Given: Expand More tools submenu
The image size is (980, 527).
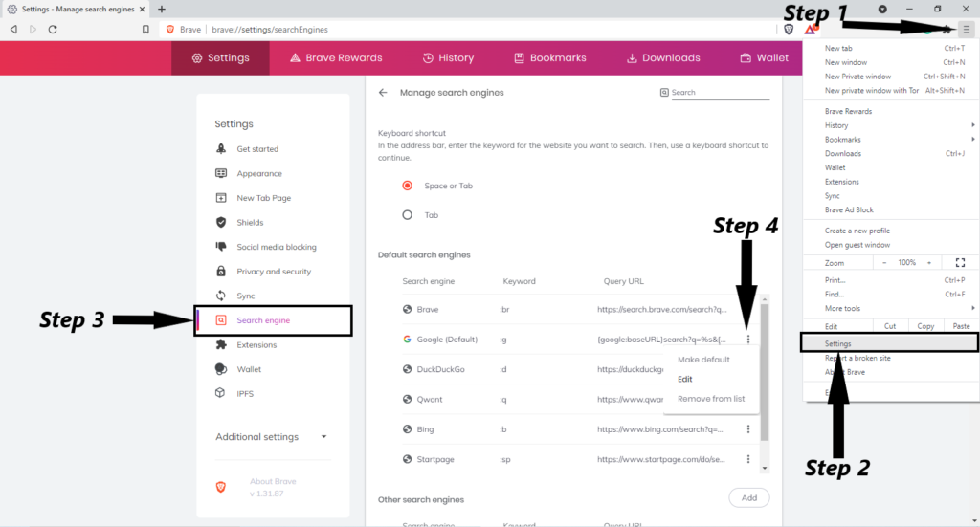Looking at the screenshot, I should (891, 309).
